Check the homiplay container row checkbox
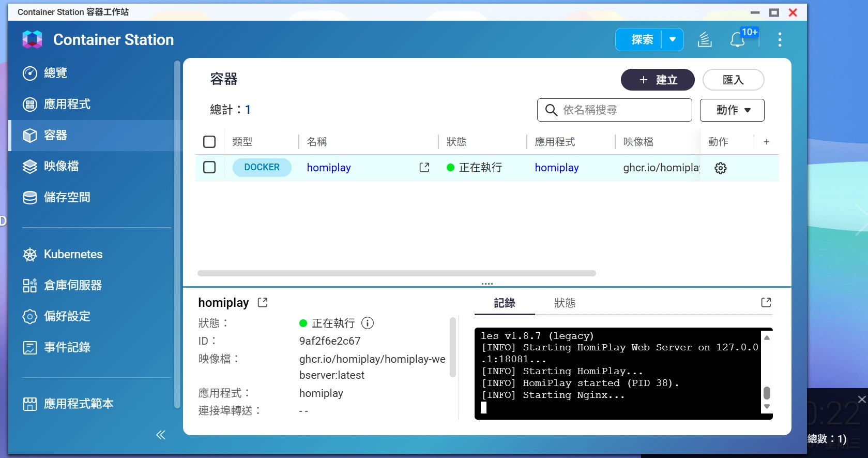This screenshot has width=868, height=458. (209, 168)
